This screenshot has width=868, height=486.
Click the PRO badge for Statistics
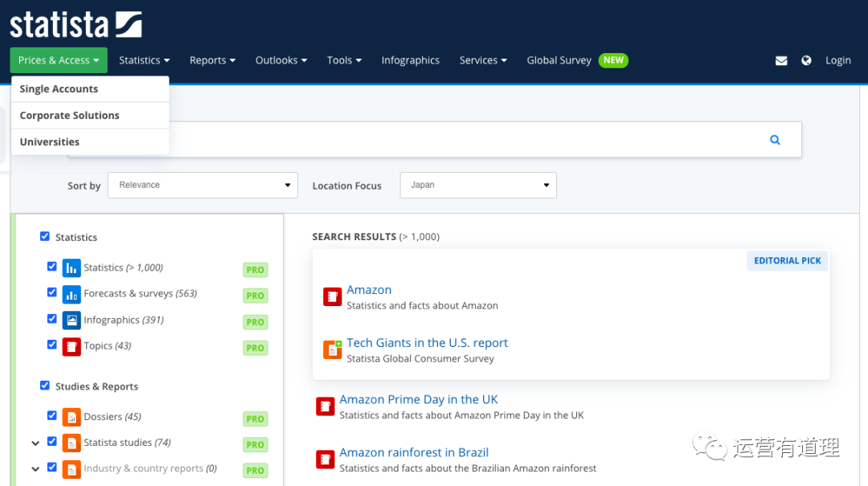pyautogui.click(x=256, y=270)
